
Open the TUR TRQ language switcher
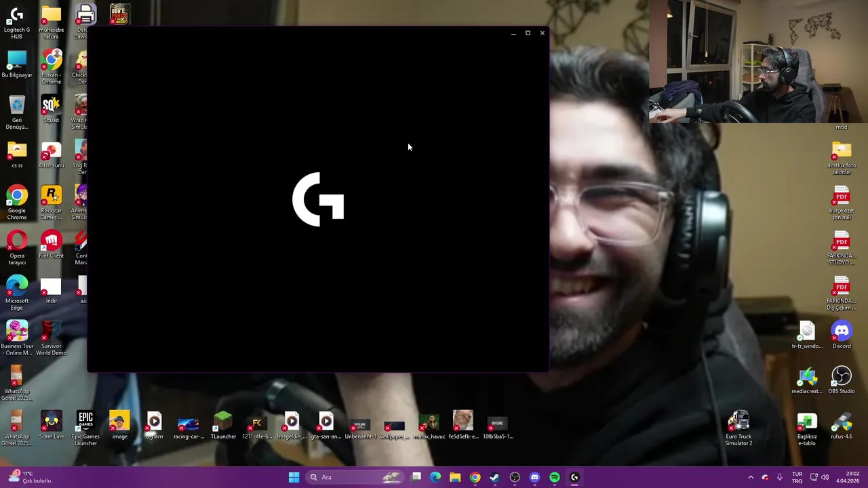click(x=797, y=477)
